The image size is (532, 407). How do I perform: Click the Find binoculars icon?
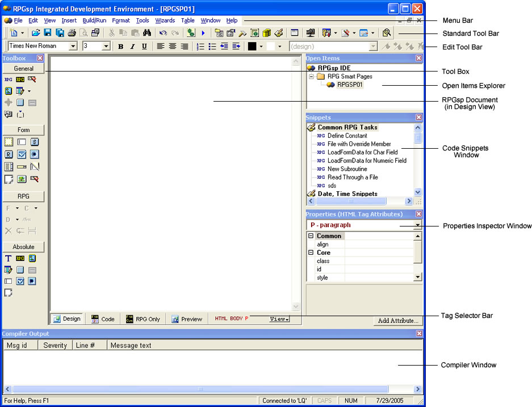[x=147, y=33]
